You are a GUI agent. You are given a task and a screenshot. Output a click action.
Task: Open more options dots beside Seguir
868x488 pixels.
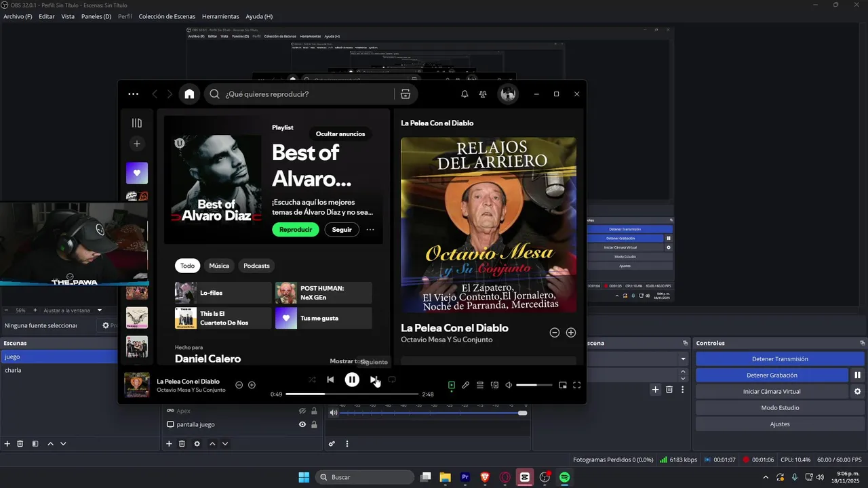(x=370, y=229)
